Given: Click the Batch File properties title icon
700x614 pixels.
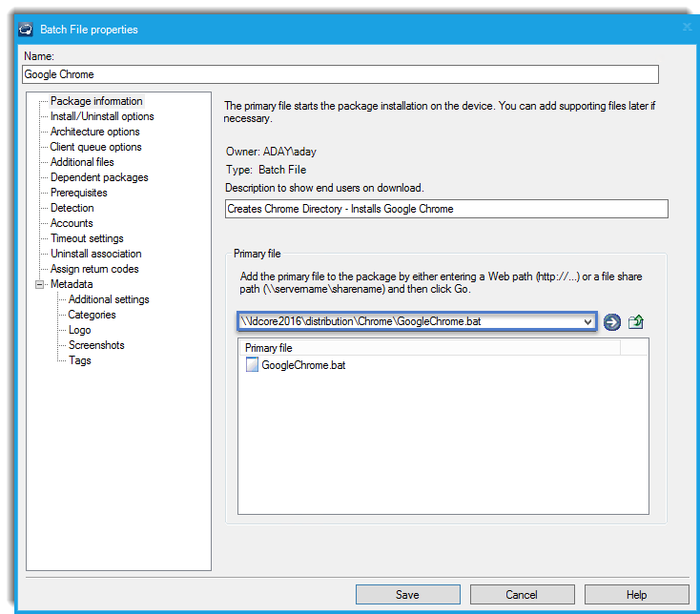Looking at the screenshot, I should [x=27, y=30].
